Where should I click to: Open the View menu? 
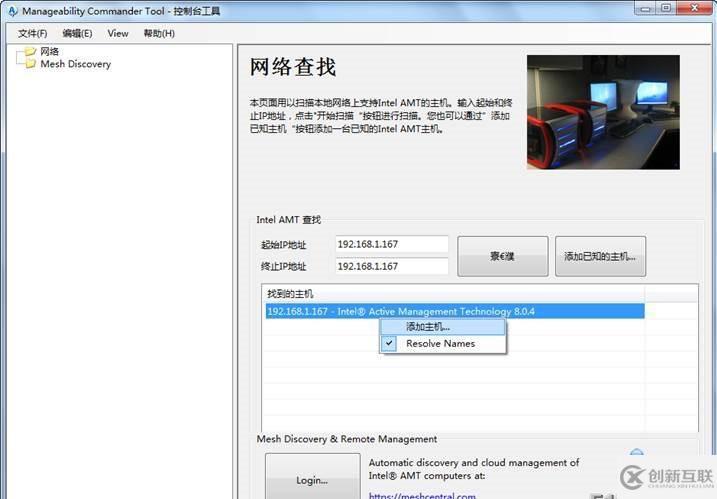pyautogui.click(x=118, y=33)
